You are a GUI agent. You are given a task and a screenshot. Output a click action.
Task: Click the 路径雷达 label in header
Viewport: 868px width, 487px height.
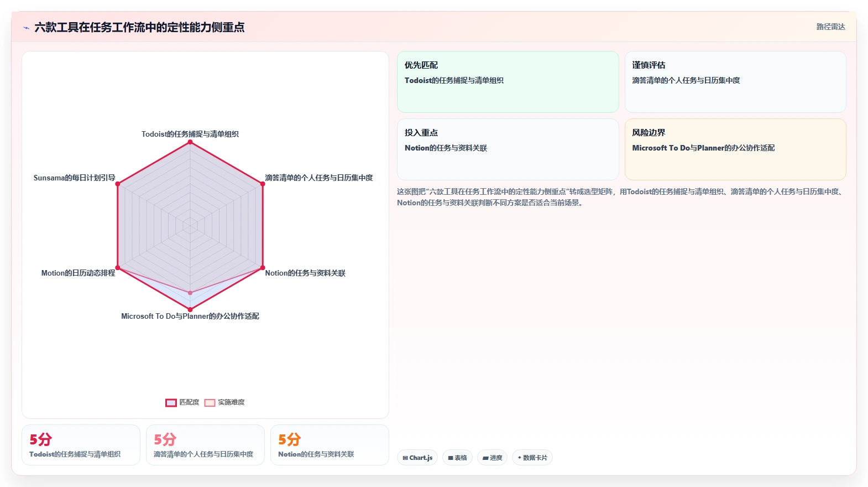(830, 27)
